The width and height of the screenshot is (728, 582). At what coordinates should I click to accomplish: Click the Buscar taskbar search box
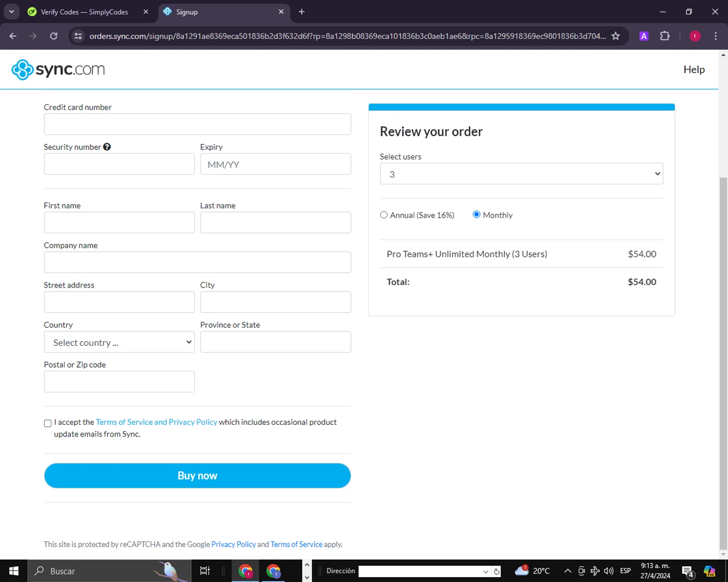pyautogui.click(x=109, y=571)
